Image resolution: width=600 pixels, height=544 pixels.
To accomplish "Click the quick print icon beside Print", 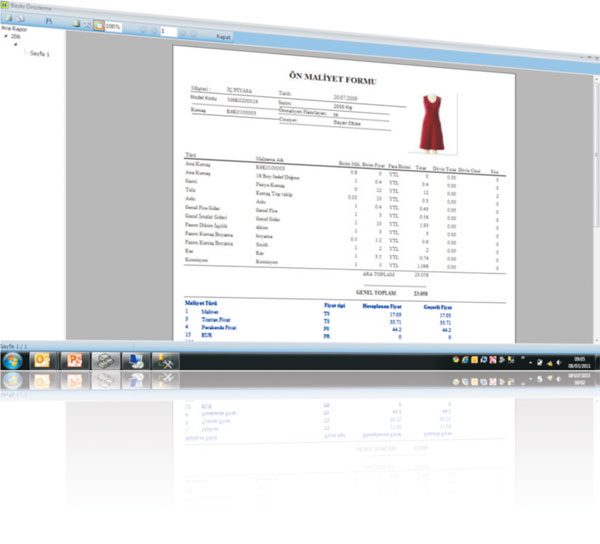I will tap(21, 18).
